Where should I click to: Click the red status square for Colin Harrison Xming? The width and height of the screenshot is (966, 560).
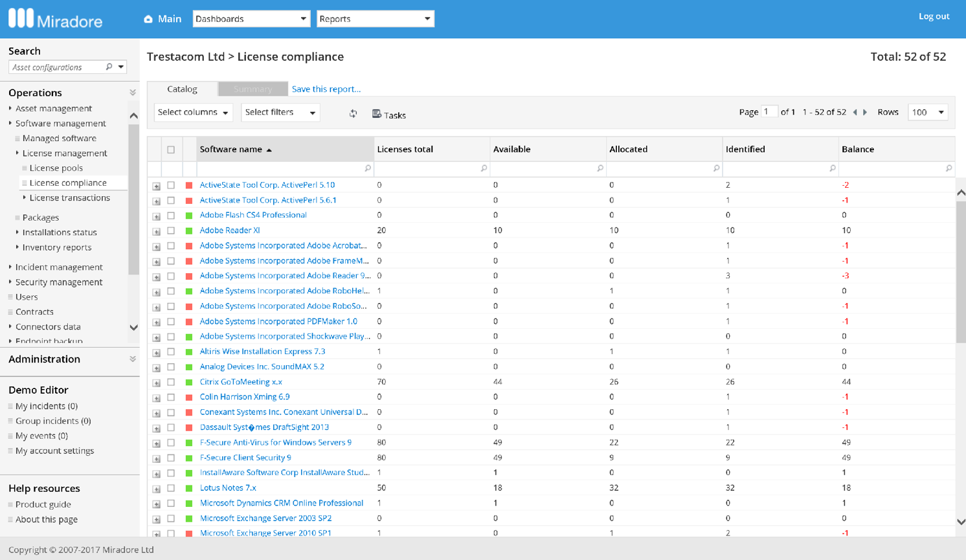point(189,398)
